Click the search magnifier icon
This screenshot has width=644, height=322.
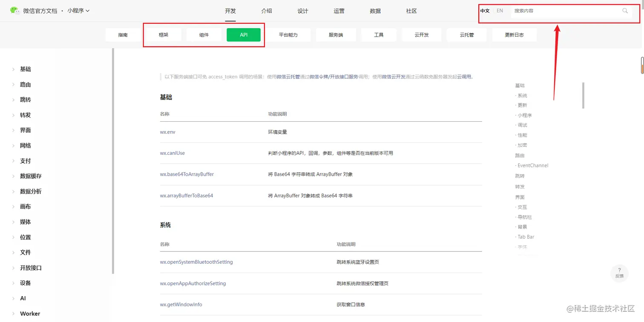tap(625, 11)
